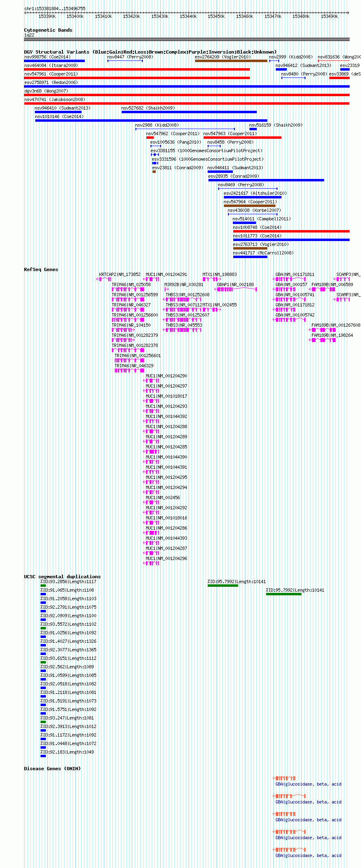The height and width of the screenshot is (868, 361).
Task: Click the Disease Genes (OMIM) track title
Action: tap(52, 769)
